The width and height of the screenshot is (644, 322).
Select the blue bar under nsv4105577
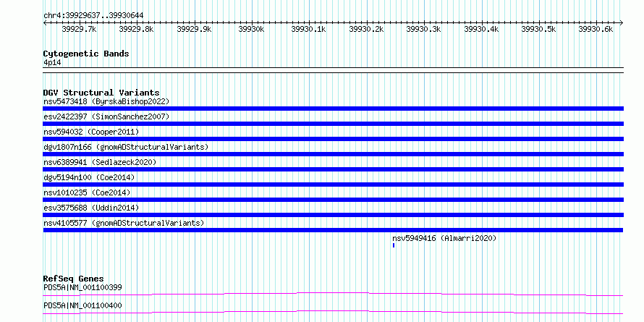point(334,230)
